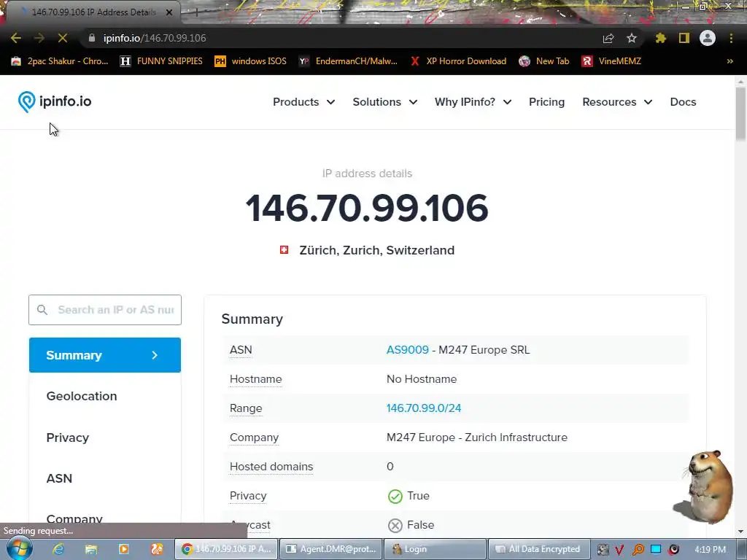Expand the Solutions dropdown
Screen dimensions: 747x560
pos(385,102)
